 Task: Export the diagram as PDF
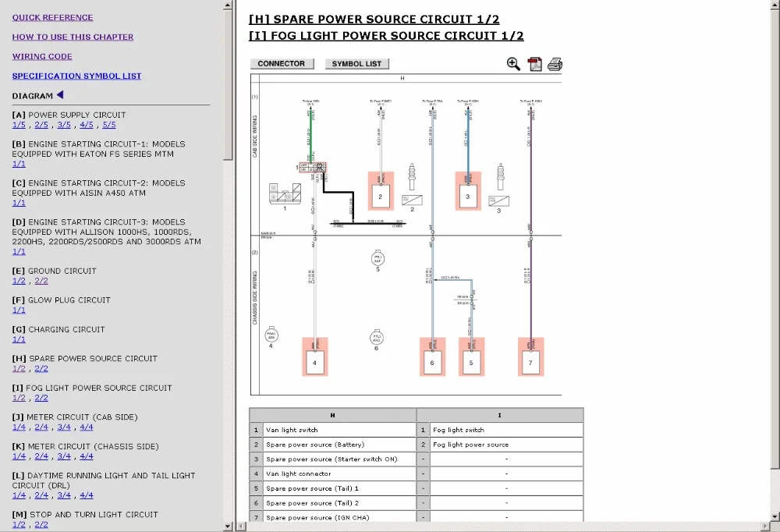click(535, 64)
